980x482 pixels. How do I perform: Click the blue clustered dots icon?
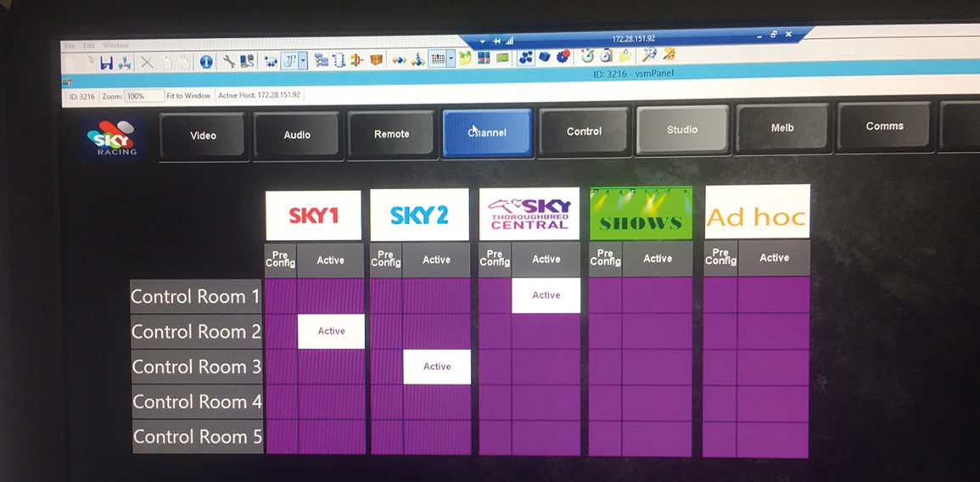tap(525, 58)
